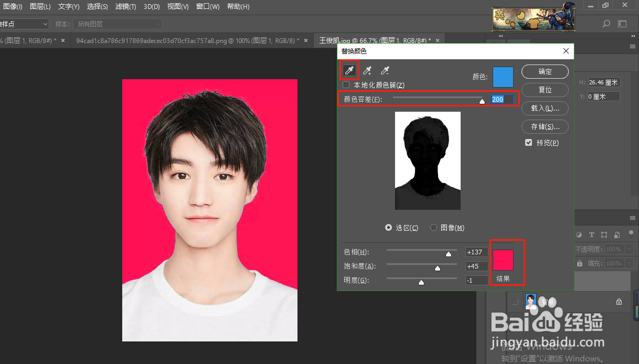Click the adjustment layer filter icon
The image size is (639, 364).
(579, 234)
